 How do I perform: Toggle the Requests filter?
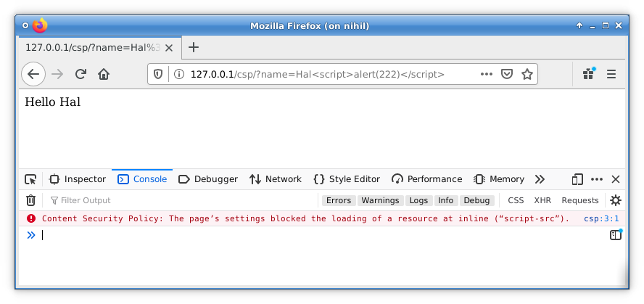click(x=580, y=200)
